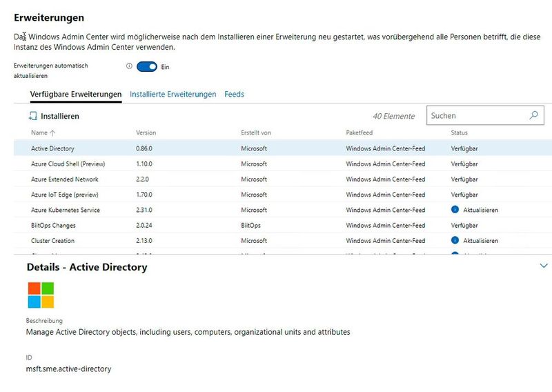Screen dimensions: 552x392
Task: Sort by Erstellt von column header
Action: tap(256, 133)
